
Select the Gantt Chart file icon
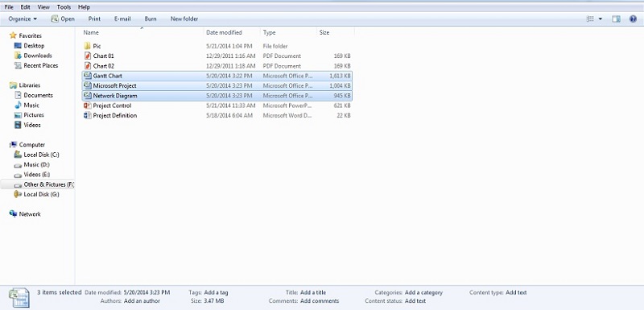[x=87, y=76]
